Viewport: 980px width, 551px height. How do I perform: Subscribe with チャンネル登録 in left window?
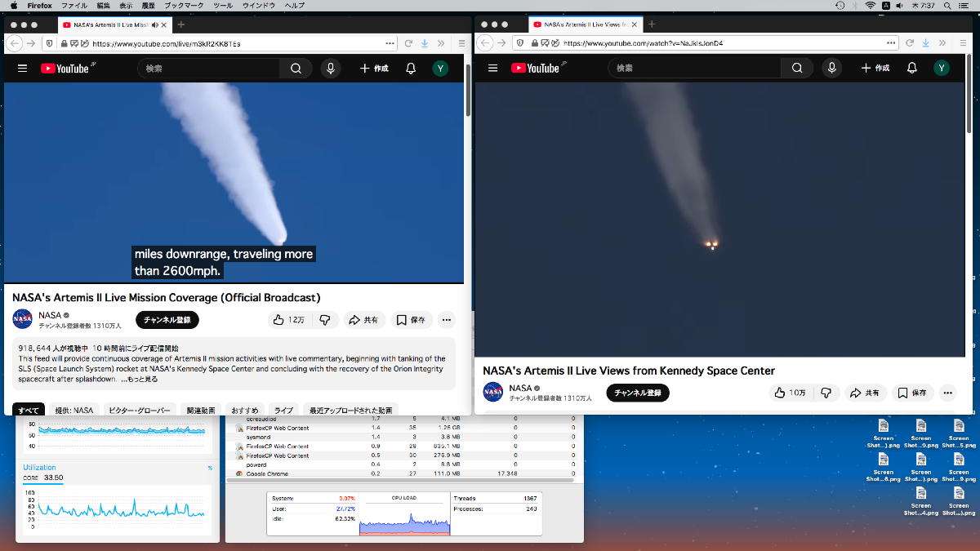pos(167,320)
